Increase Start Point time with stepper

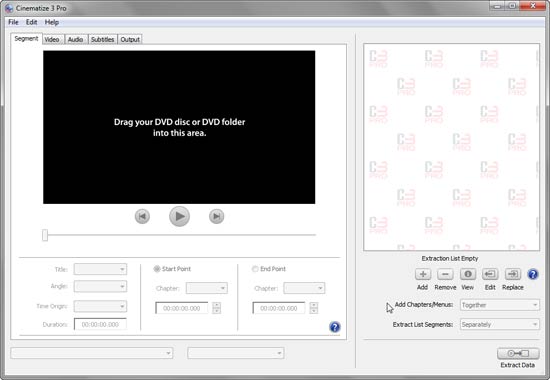(216, 305)
